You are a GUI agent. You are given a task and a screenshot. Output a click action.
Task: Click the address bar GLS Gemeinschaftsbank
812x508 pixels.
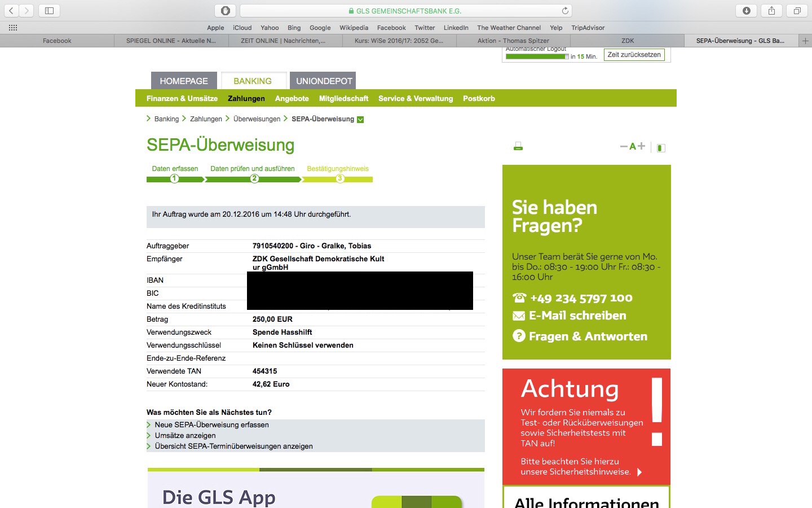(x=406, y=11)
